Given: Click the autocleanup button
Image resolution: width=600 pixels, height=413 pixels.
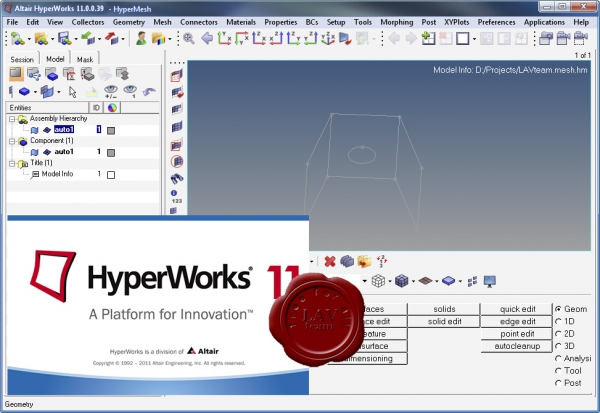Looking at the screenshot, I should [x=517, y=346].
